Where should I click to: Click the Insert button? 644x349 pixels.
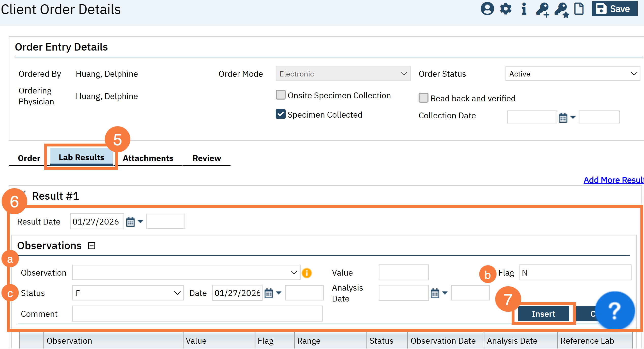543,314
